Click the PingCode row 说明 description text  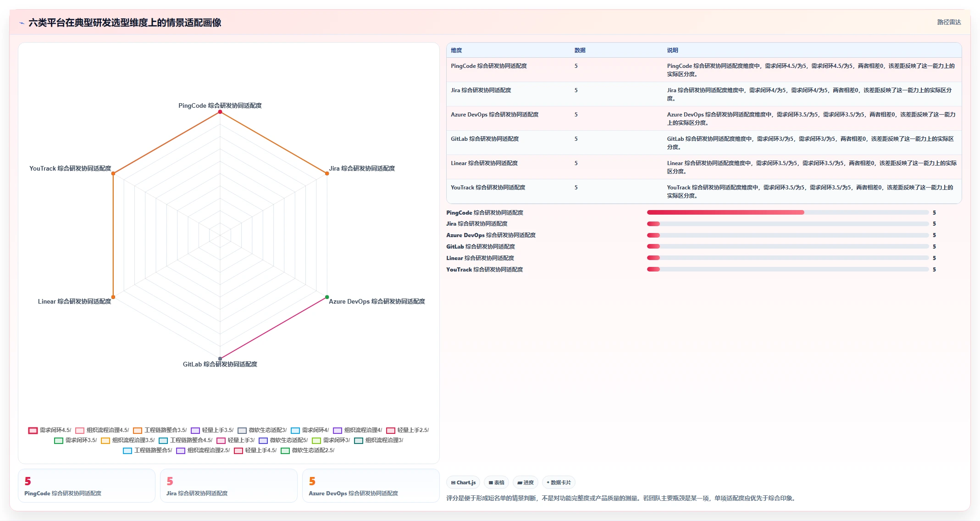pyautogui.click(x=811, y=70)
